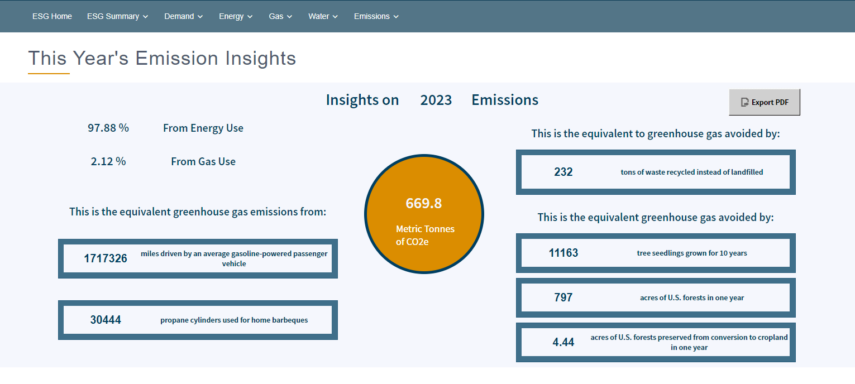This screenshot has width=855, height=384.
Task: Click the PDF document icon on Export button
Action: tap(744, 102)
